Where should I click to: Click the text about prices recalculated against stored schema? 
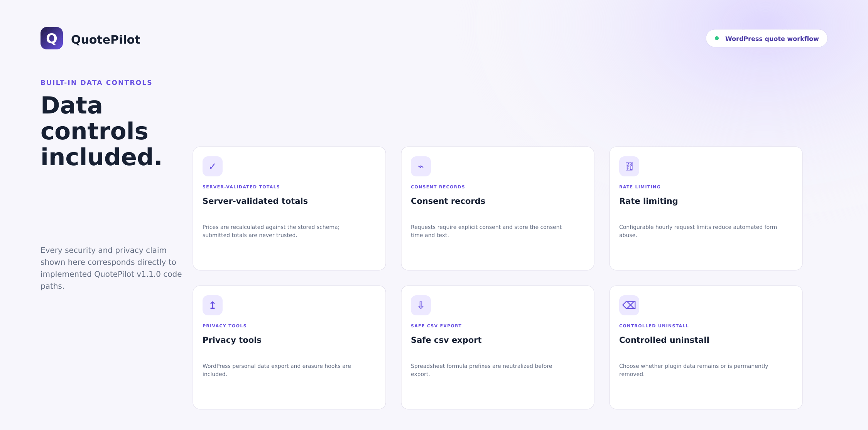click(x=271, y=231)
